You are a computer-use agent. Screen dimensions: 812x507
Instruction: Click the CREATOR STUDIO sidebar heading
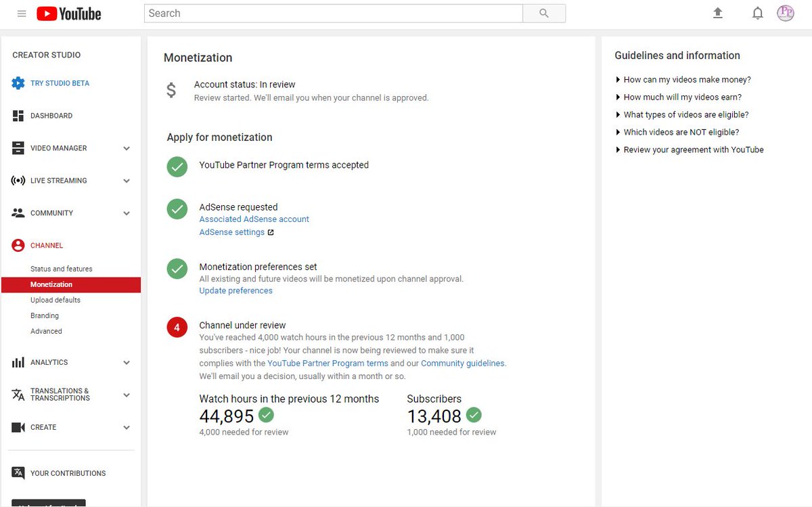coord(47,55)
